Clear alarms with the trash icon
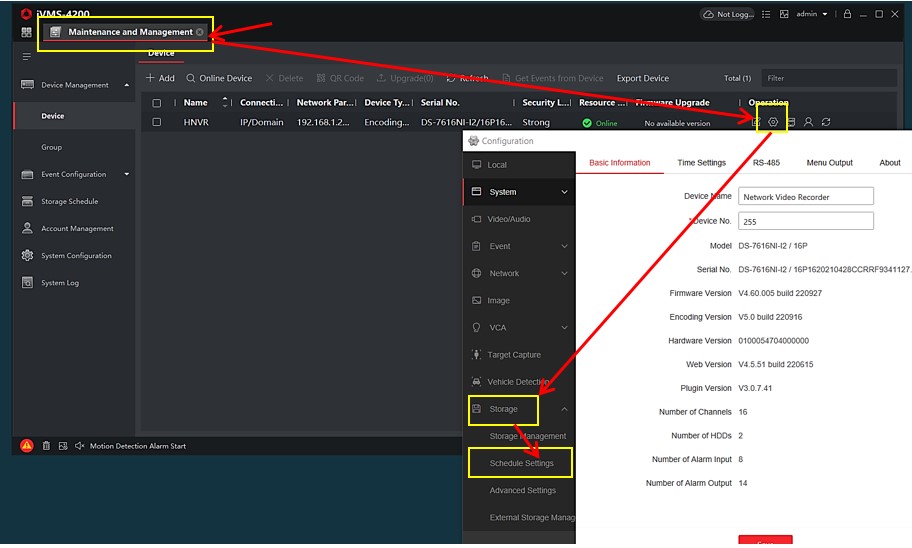 [46, 446]
